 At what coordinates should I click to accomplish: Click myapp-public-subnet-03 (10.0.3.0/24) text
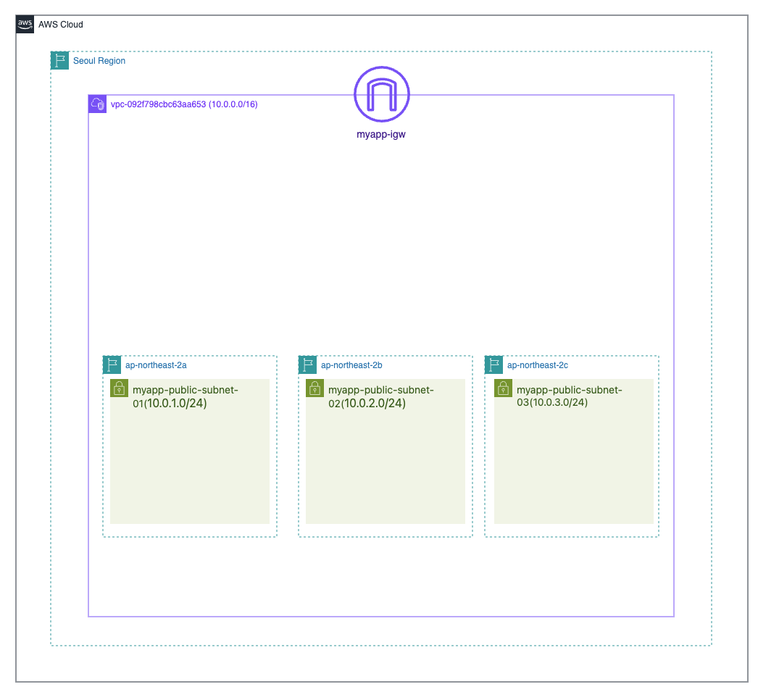pyautogui.click(x=570, y=396)
